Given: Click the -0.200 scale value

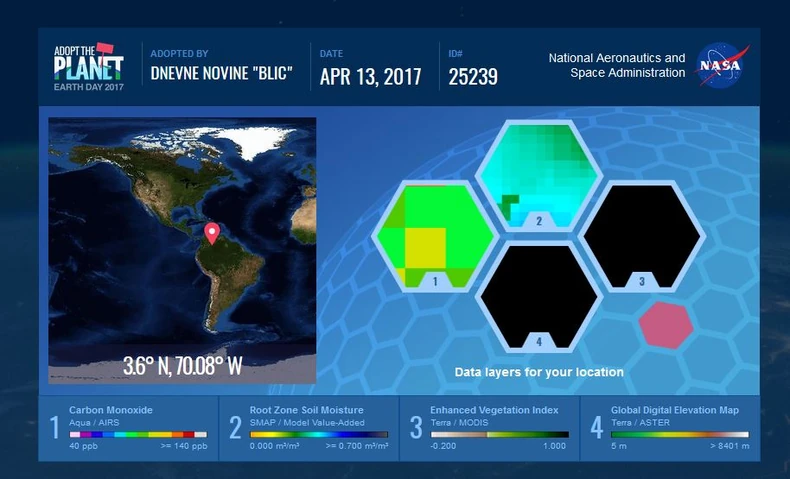Looking at the screenshot, I should pos(444,446).
